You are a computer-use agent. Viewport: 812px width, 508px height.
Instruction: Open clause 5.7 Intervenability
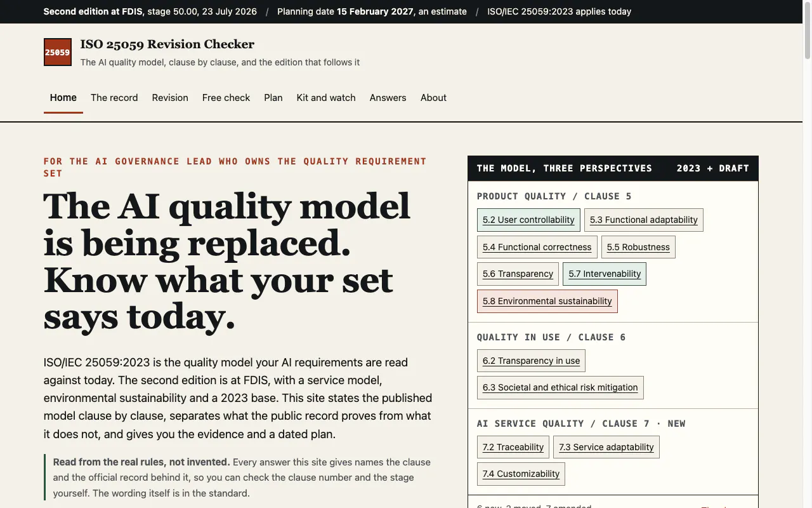[x=605, y=274]
